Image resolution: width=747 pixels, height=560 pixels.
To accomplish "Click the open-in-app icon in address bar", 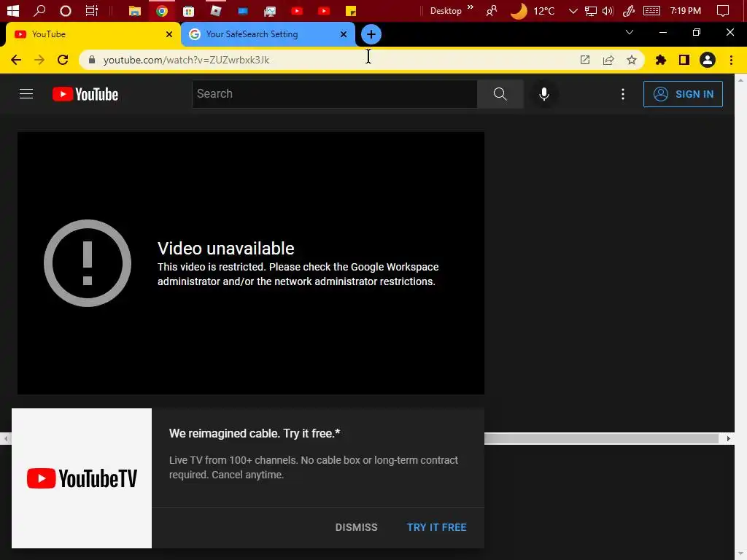I will coord(584,60).
